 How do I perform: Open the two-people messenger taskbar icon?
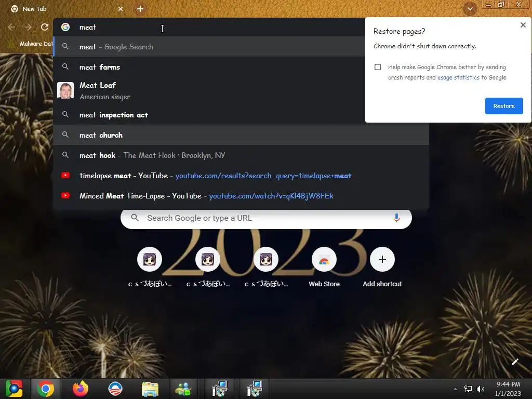point(183,389)
